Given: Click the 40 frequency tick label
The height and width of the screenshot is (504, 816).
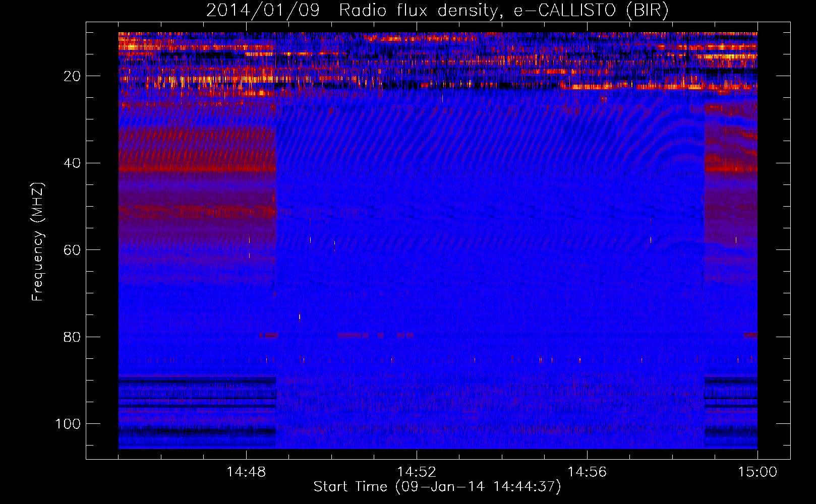Looking at the screenshot, I should coord(72,163).
